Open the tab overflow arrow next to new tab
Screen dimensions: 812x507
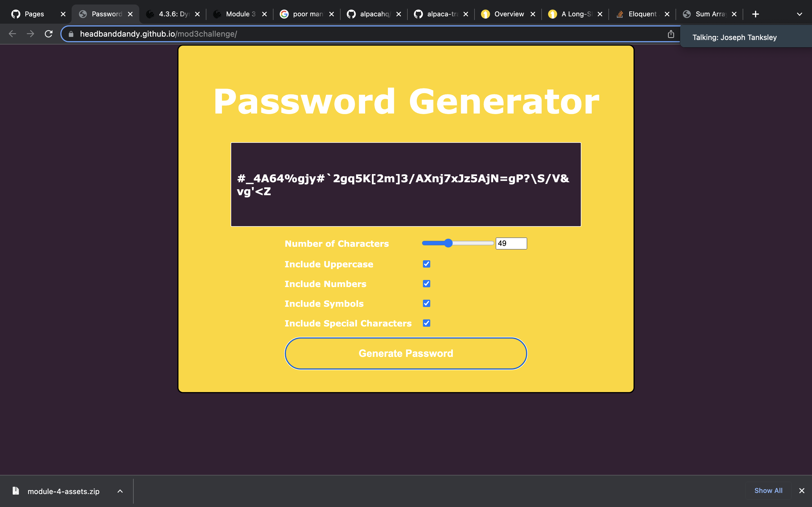800,14
